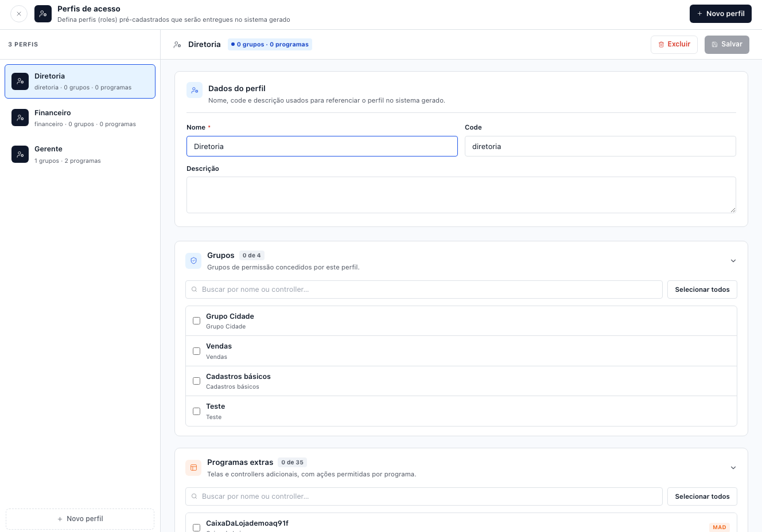The height and width of the screenshot is (532, 762).
Task: Select the Financeiro profile icon in sidebar
Action: 20,118
